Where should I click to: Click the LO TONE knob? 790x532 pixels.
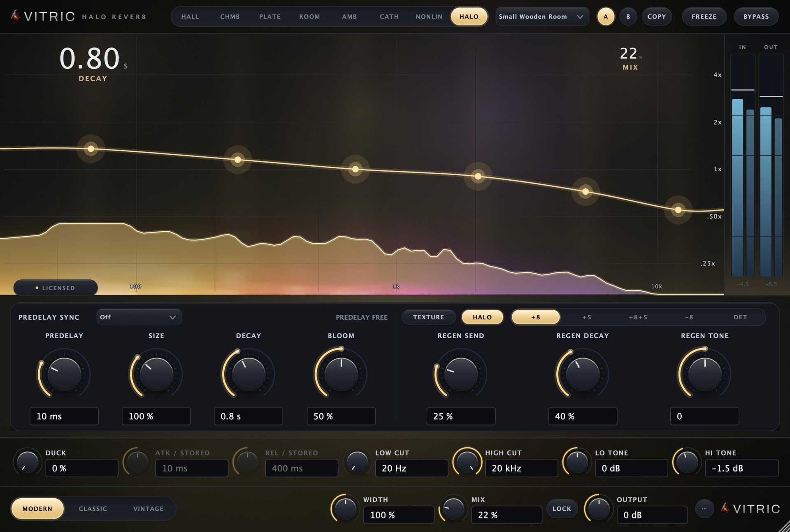pyautogui.click(x=577, y=462)
